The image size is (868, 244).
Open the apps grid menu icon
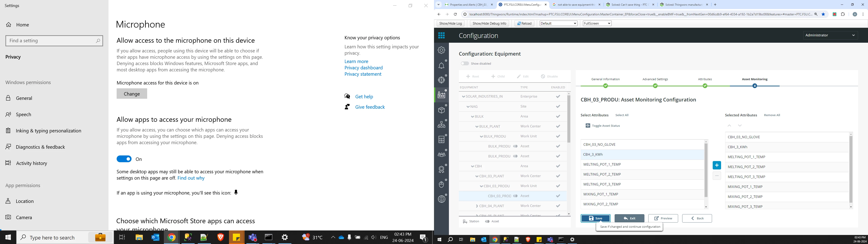441,35
